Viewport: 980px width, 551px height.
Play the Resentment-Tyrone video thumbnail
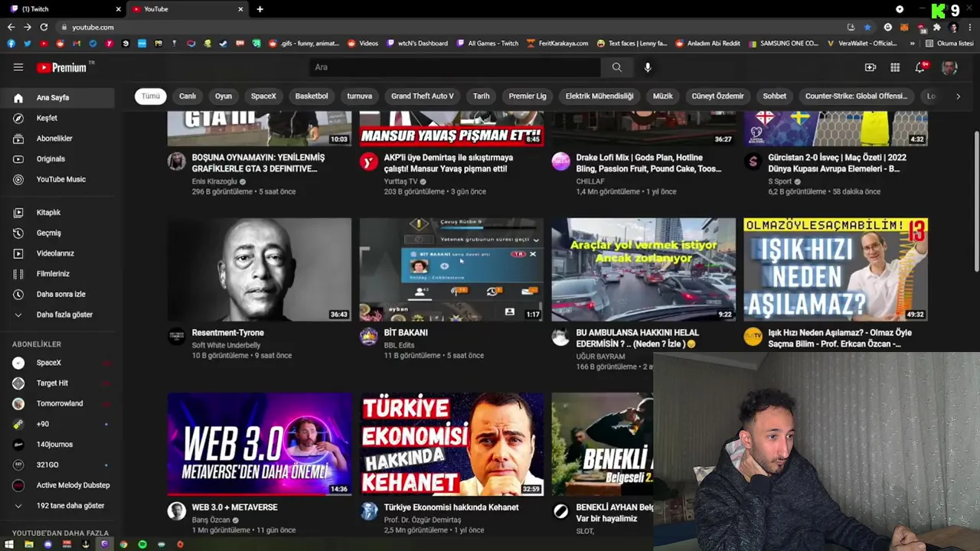[x=260, y=269]
